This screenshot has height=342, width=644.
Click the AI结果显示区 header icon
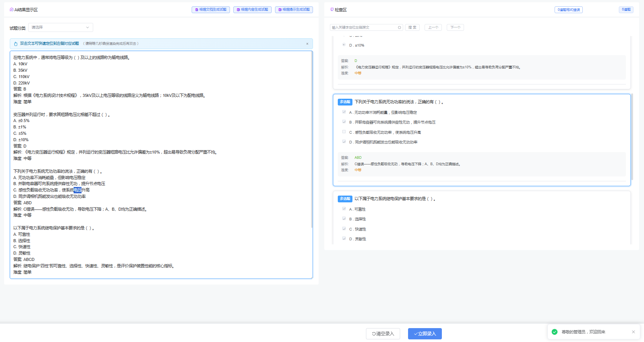coord(12,10)
